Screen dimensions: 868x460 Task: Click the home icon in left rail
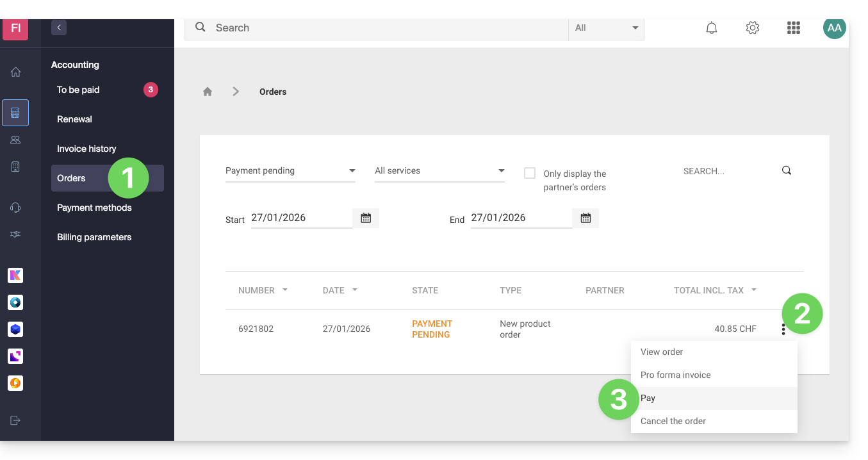pos(15,72)
